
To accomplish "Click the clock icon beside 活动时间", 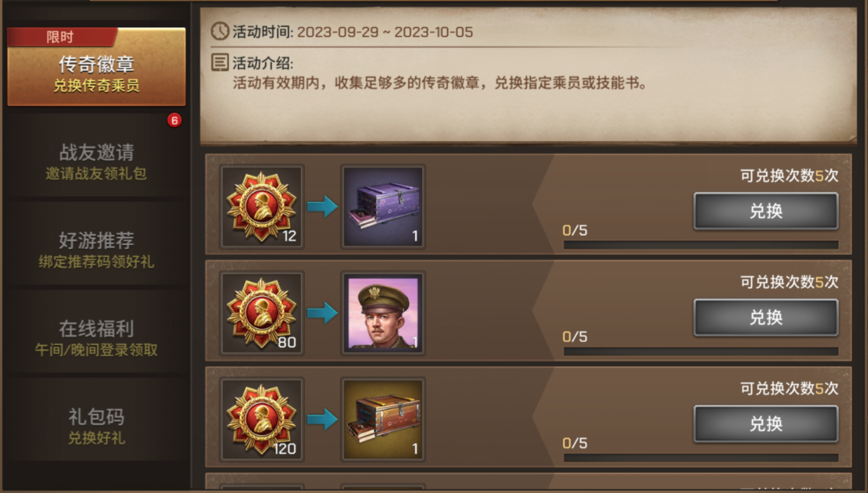I will (220, 31).
